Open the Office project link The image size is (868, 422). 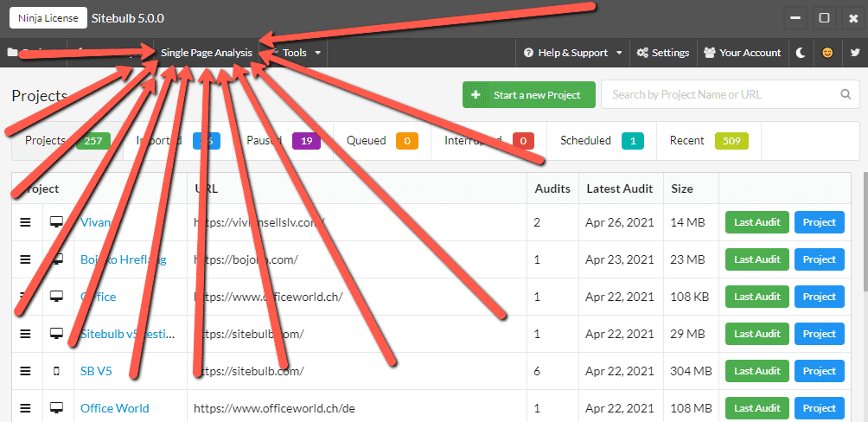(x=98, y=297)
